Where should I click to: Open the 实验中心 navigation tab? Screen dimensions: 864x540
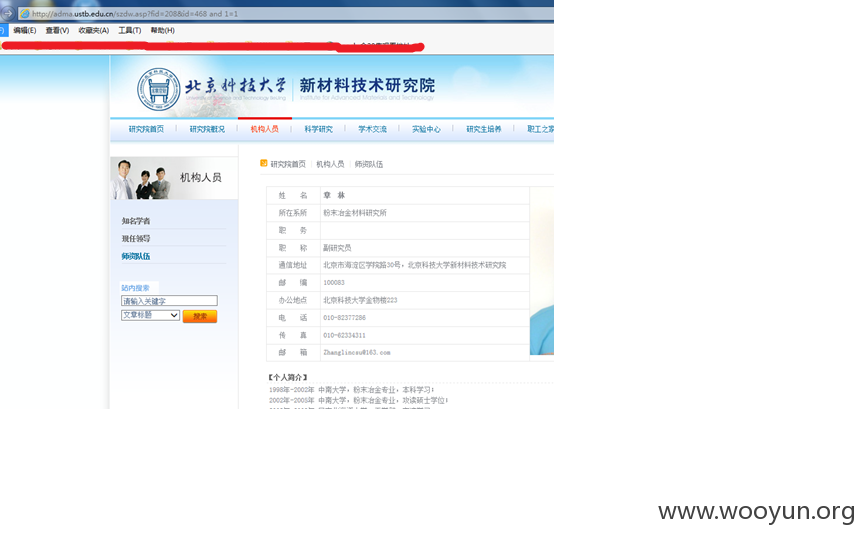coord(426,129)
